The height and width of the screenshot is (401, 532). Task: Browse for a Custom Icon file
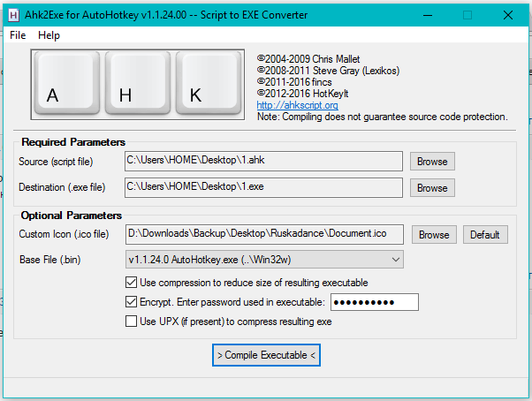[x=434, y=235]
